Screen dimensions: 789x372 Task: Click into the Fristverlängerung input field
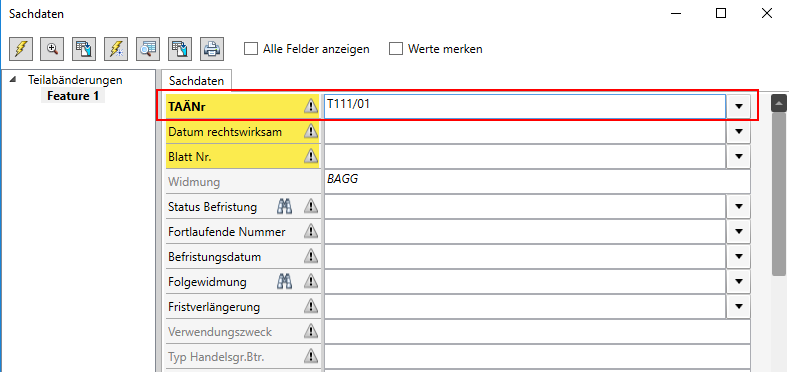[x=525, y=306]
